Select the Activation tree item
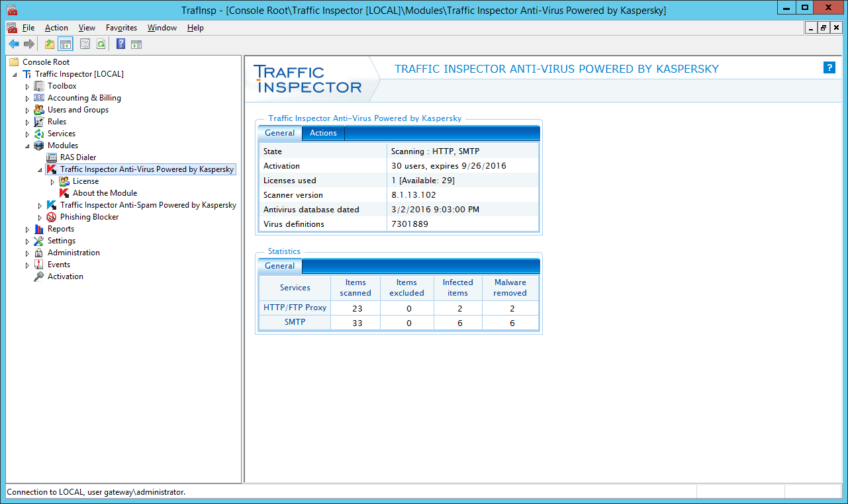 tap(65, 276)
